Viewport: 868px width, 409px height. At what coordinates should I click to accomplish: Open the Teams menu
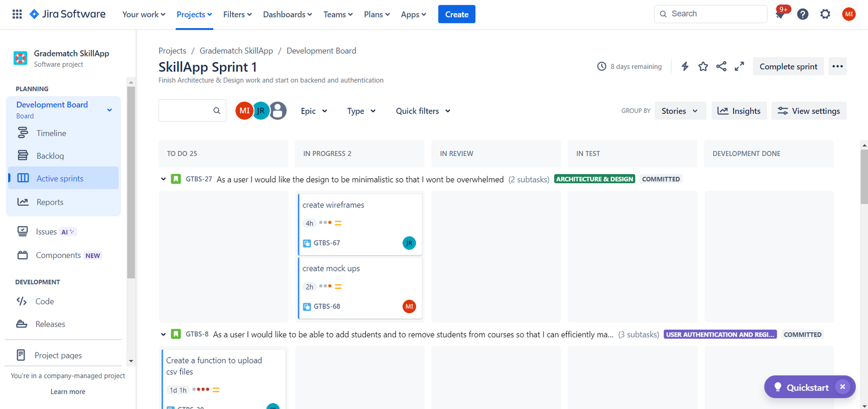[x=338, y=14]
